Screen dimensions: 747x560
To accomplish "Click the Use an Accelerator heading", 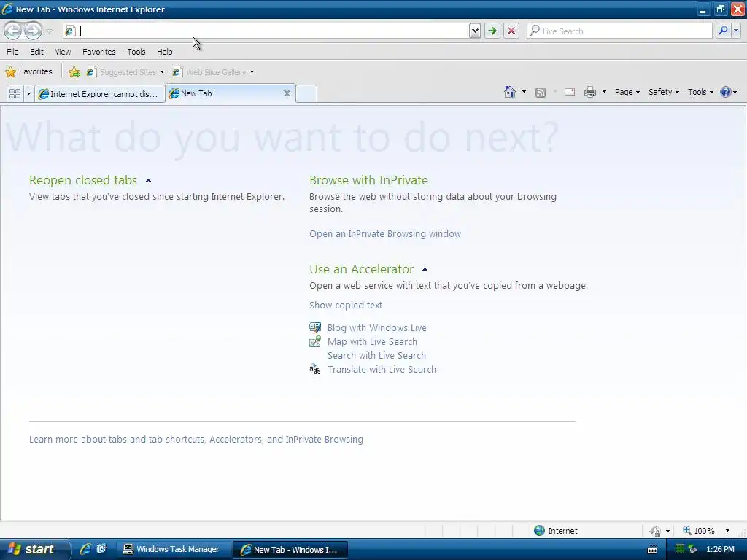I will pyautogui.click(x=361, y=270).
